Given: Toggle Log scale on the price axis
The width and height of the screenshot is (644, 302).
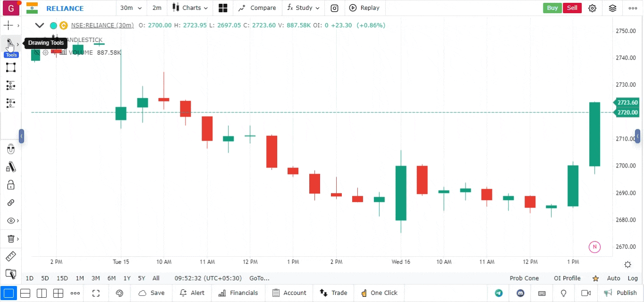Looking at the screenshot, I should coord(632,278).
